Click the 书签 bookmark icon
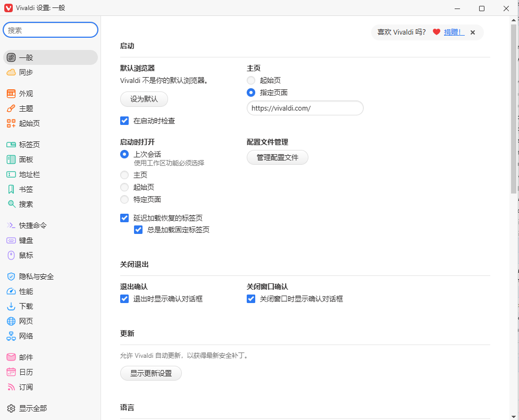 [x=11, y=189]
